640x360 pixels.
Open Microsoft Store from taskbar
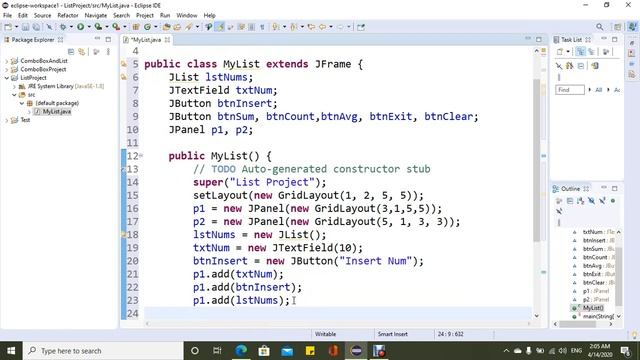[264, 351]
